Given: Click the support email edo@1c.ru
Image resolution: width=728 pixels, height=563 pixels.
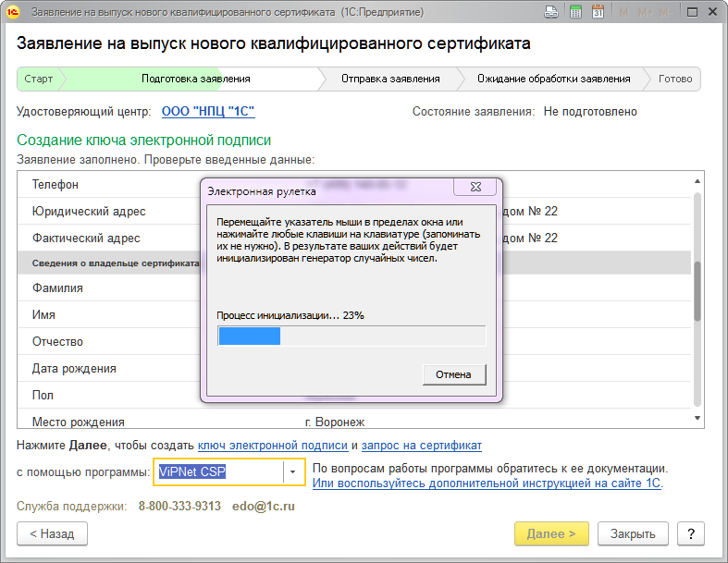Looking at the screenshot, I should [x=264, y=507].
